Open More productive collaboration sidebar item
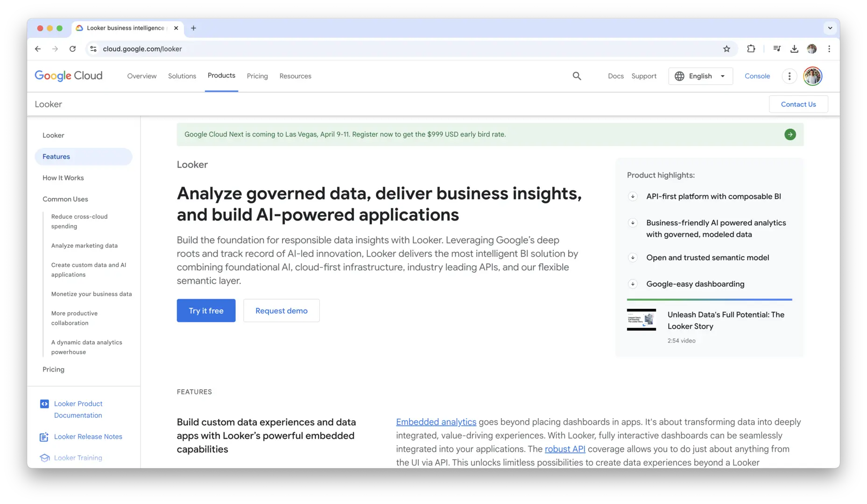 point(74,318)
